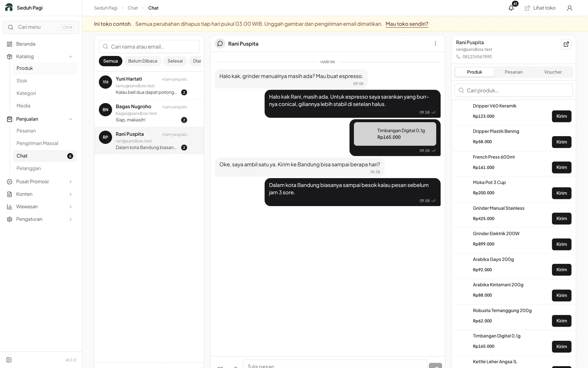Viewport: 588px width, 368px height.
Task: Send the message with the paper plane icon
Action: tap(435, 365)
